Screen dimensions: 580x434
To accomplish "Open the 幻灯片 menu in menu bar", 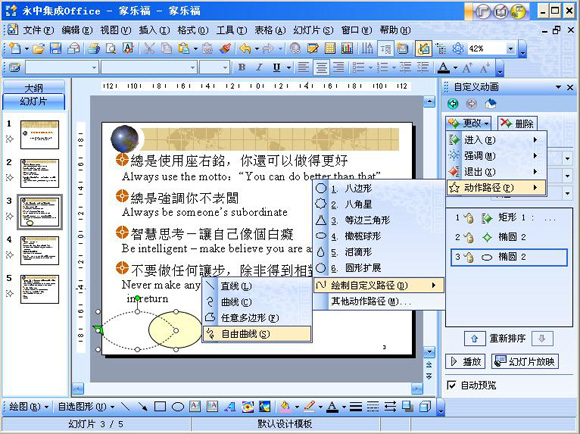I will (x=313, y=30).
